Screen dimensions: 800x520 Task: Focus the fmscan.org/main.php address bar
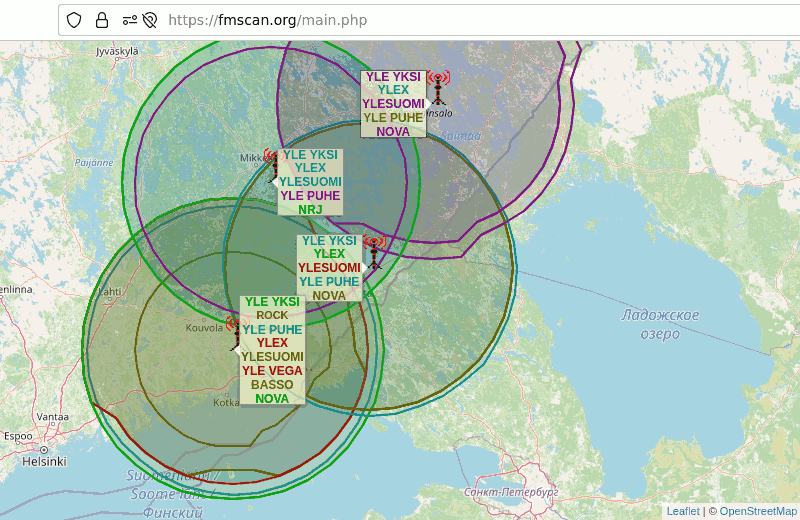pyautogui.click(x=429, y=20)
